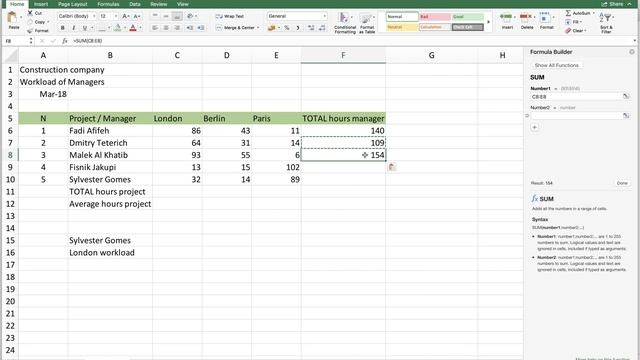
Task: Center text horizontally
Action: pyautogui.click(x=166, y=28)
